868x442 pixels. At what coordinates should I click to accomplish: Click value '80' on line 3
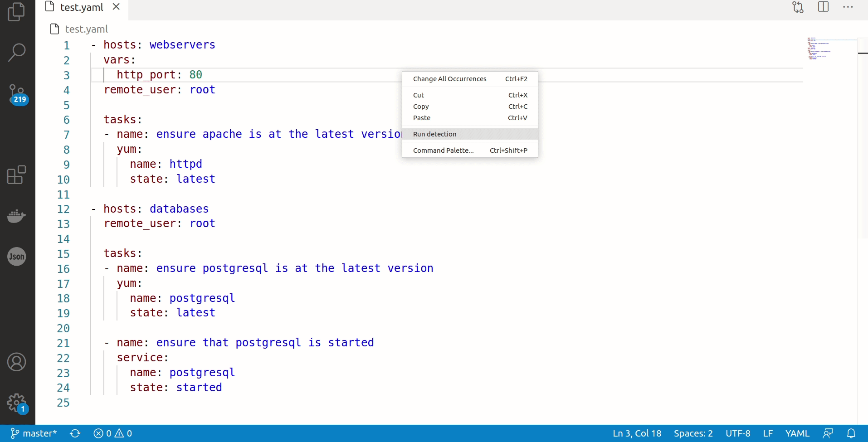click(196, 75)
